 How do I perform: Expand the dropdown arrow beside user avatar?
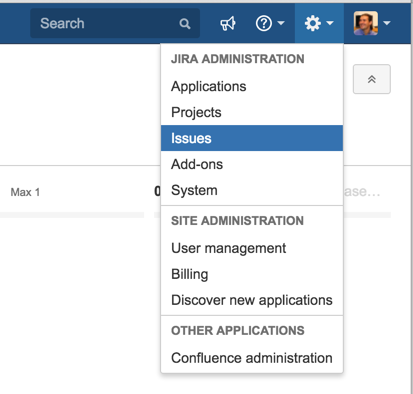(387, 23)
